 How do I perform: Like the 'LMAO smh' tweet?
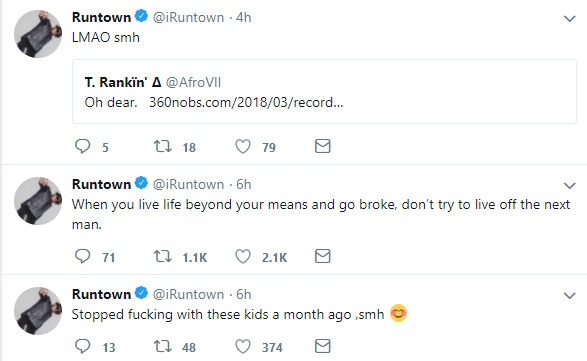[x=243, y=146]
